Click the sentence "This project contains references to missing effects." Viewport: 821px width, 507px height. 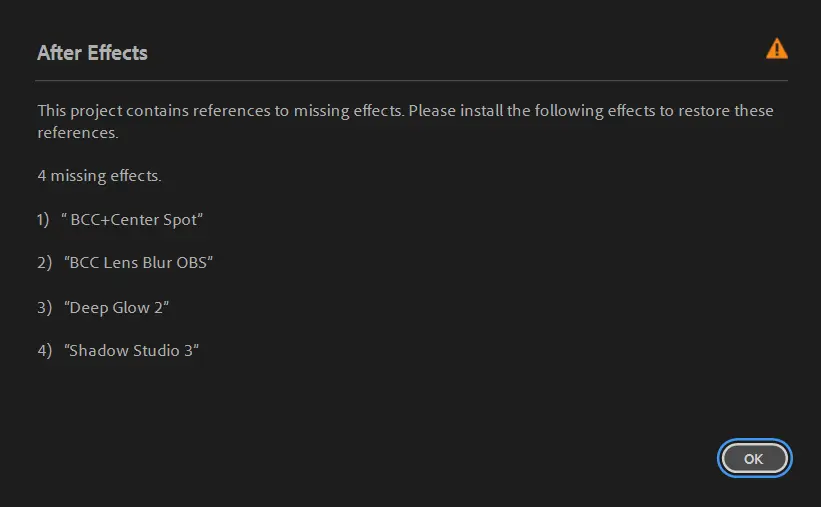220,110
